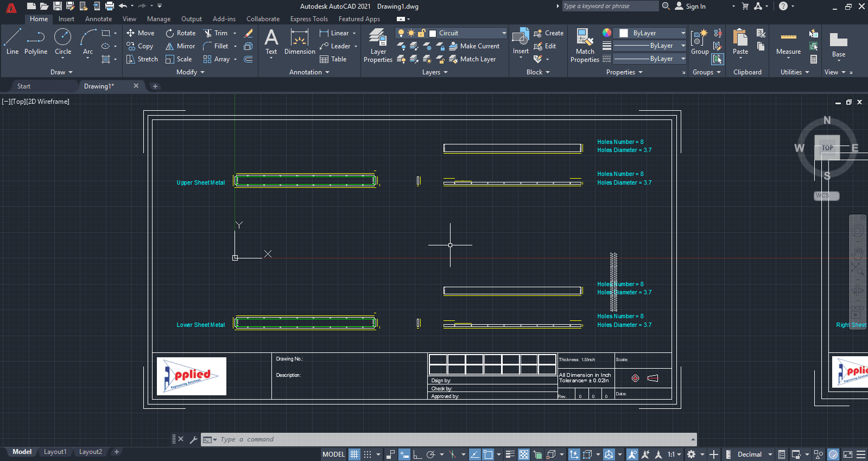Select the Fillet tool
The height and width of the screenshot is (461, 868).
coord(216,46)
